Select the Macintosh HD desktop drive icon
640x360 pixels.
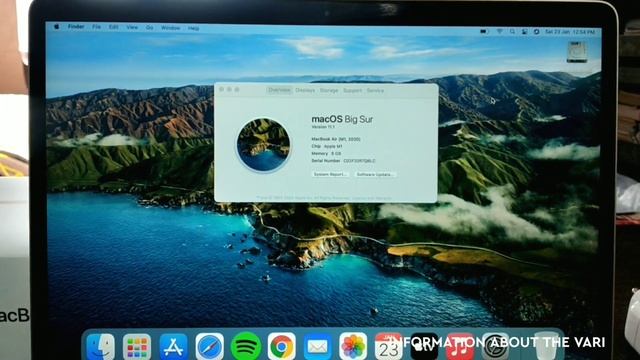[577, 52]
